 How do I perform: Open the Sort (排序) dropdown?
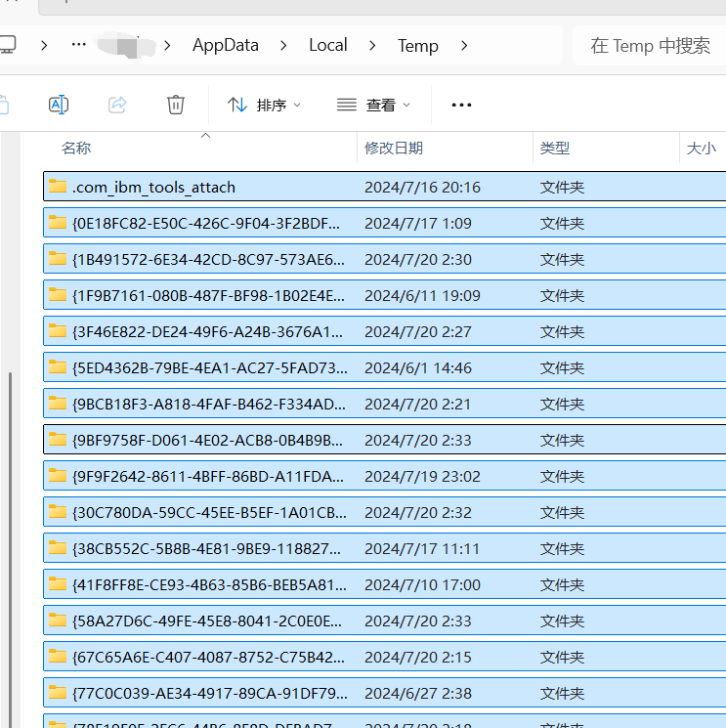click(264, 105)
